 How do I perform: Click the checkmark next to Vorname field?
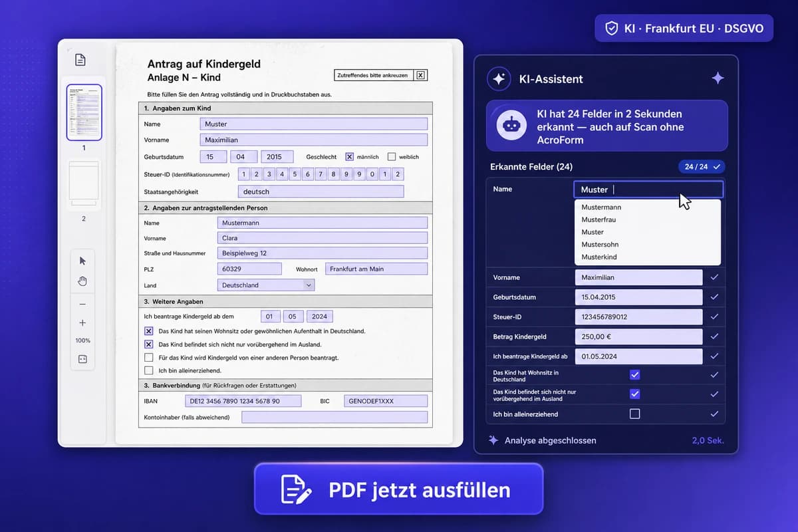(x=714, y=277)
